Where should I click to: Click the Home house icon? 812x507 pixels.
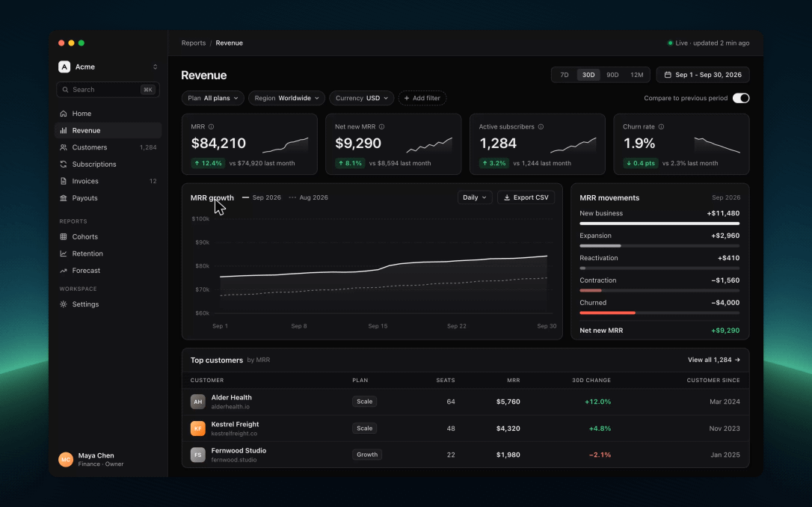pos(63,114)
